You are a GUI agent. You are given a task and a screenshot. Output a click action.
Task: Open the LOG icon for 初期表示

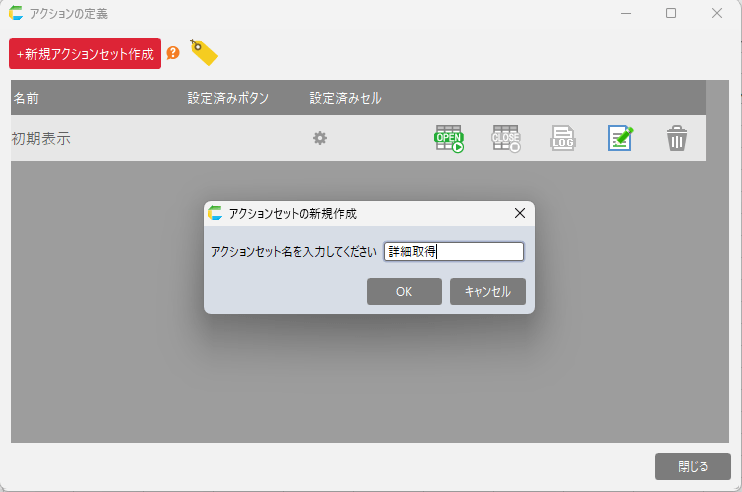[563, 139]
